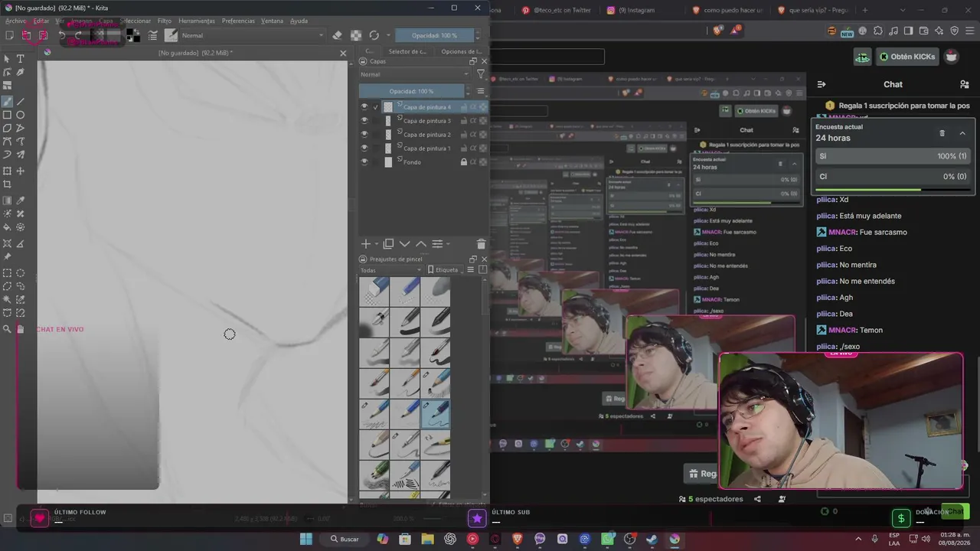The width and height of the screenshot is (980, 551).
Task: Open the layer properties dropdown arrow
Action: (448, 244)
